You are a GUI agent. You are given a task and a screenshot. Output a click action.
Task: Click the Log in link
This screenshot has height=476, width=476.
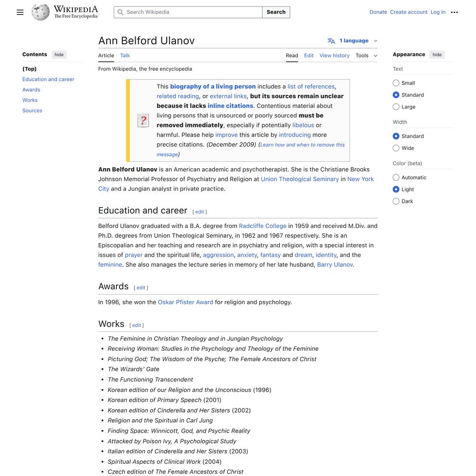(x=438, y=12)
